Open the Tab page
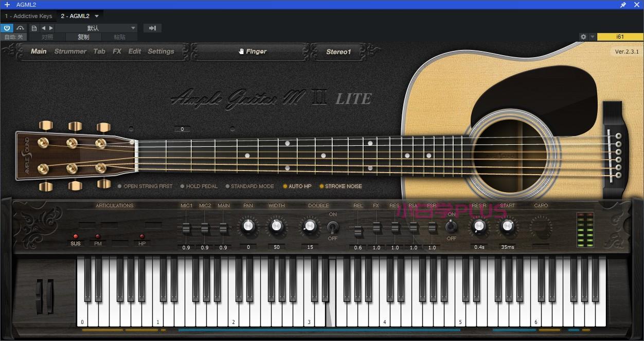Image resolution: width=644 pixels, height=341 pixels. click(99, 52)
